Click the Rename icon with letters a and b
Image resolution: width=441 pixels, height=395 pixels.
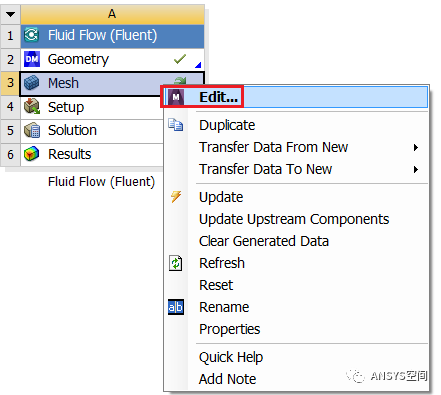(176, 307)
